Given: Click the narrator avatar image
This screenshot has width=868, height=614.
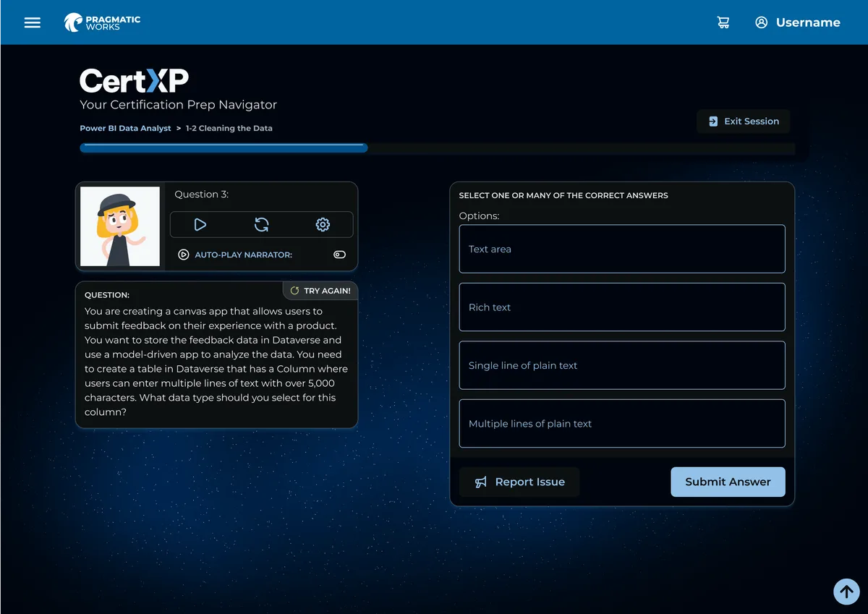Looking at the screenshot, I should pyautogui.click(x=120, y=226).
